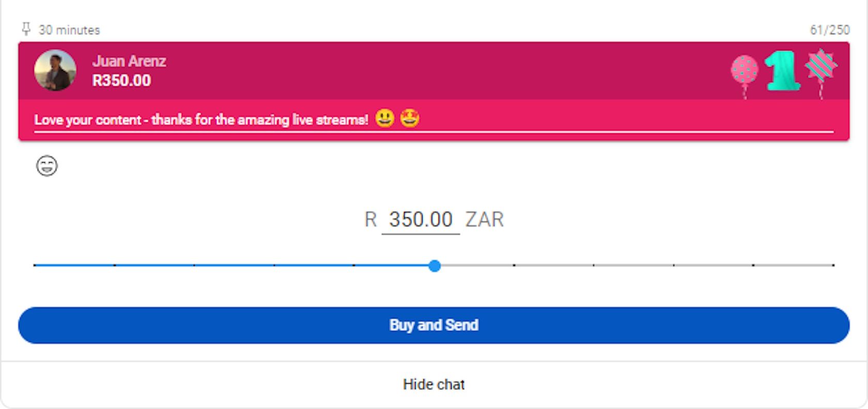868x409 pixels.
Task: Set slider to the last tick mark
Action: pos(833,265)
